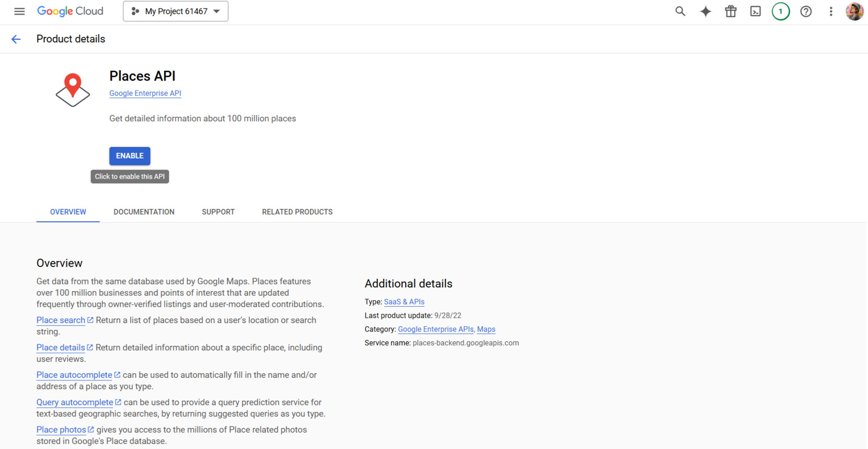Image resolution: width=868 pixels, height=449 pixels.
Task: Open the Related Products tab
Action: click(x=297, y=212)
